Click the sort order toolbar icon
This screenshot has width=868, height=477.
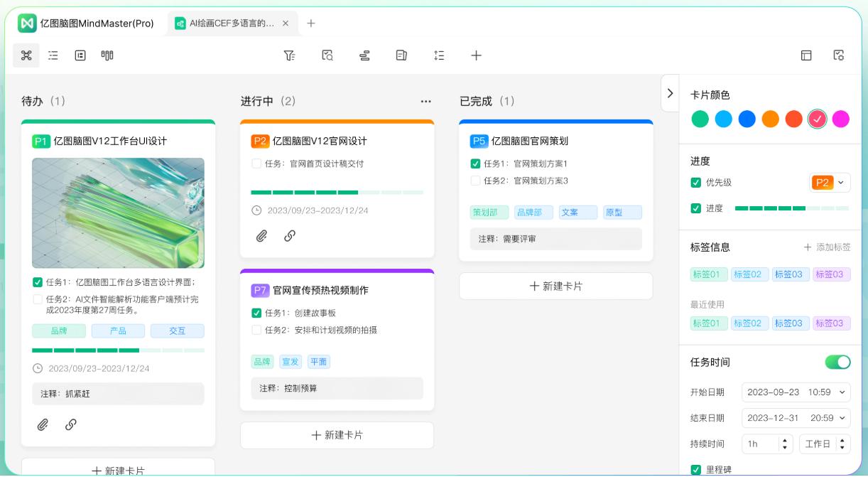(x=439, y=55)
